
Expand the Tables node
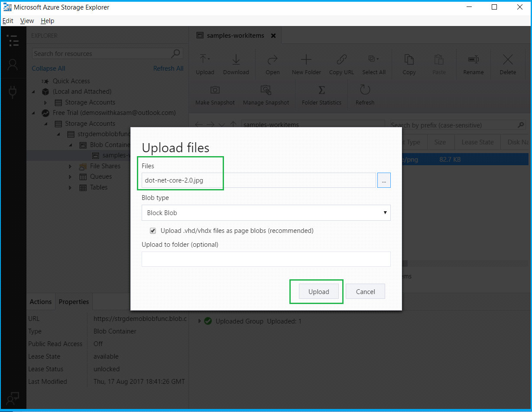[x=70, y=188]
